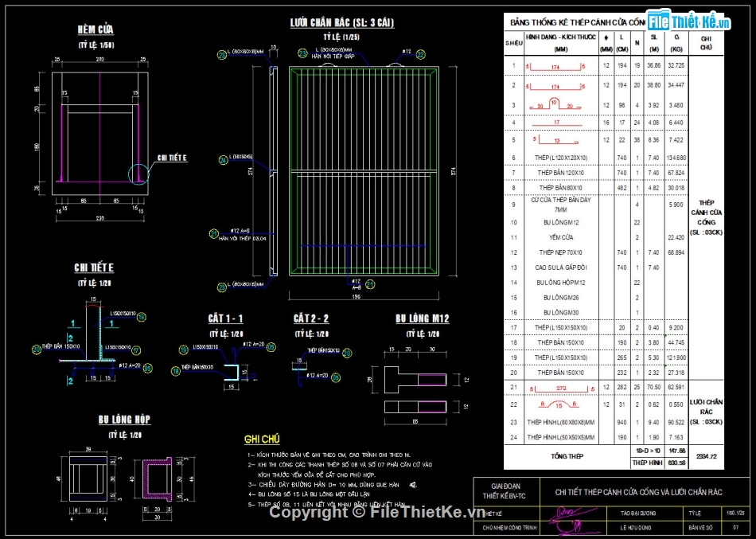The height and width of the screenshot is (539, 756).
Task: Click the 'HÀN NỐI TIẾP GIÁP' annotation above the grate
Action: click(333, 57)
